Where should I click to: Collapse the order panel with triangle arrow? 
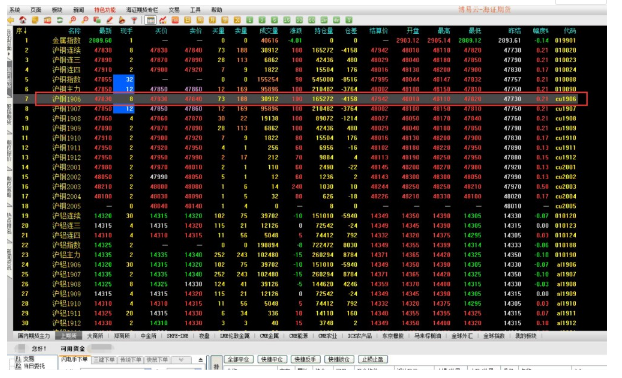(x=201, y=360)
